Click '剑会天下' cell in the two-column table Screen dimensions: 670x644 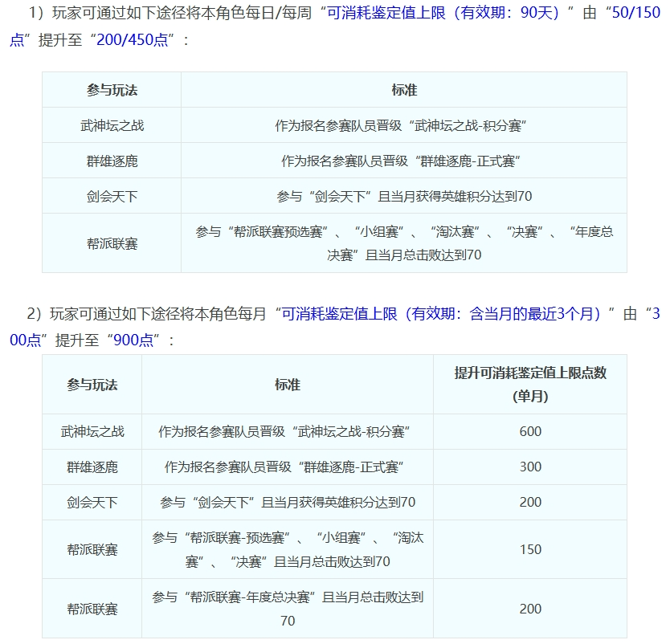tap(112, 196)
